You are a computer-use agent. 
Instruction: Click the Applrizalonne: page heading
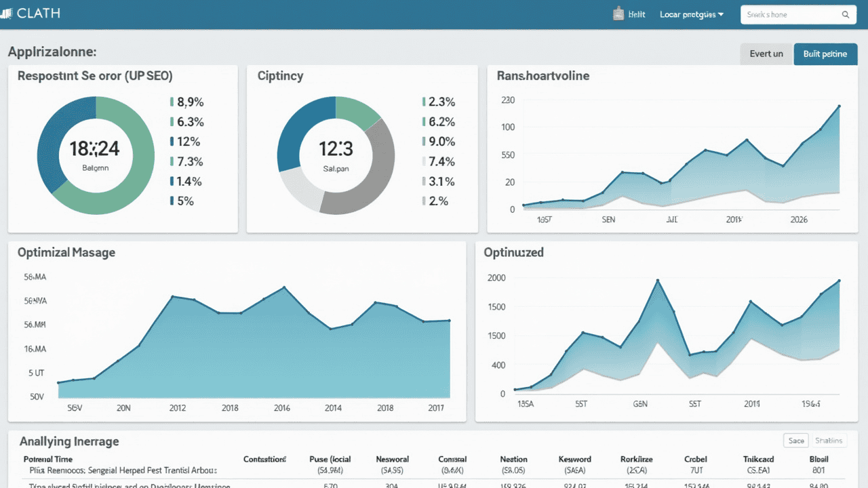tap(52, 52)
